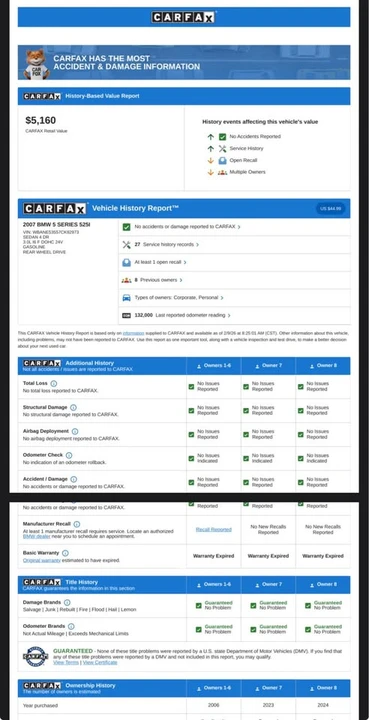This screenshot has height=720, width=369.
Task: Open Last reported odometer reading row
Action: coord(235,315)
